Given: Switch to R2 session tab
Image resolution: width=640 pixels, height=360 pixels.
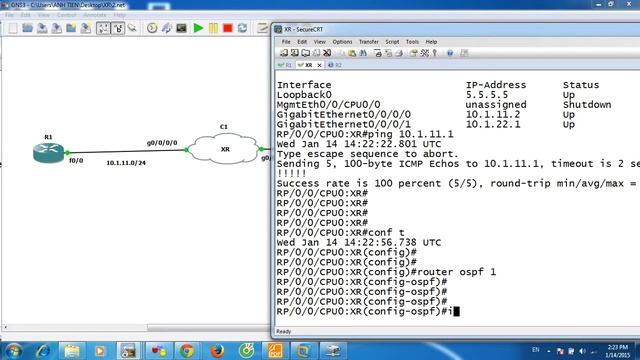Looking at the screenshot, I should [x=335, y=65].
